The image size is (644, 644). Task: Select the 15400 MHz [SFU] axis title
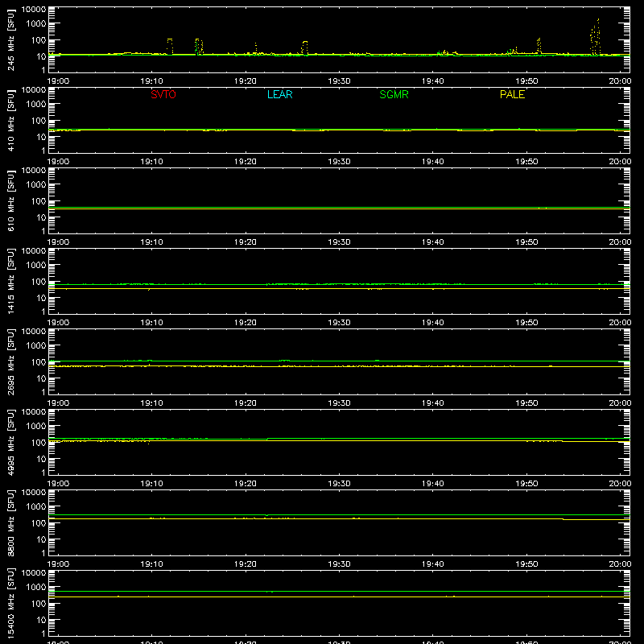point(10,603)
